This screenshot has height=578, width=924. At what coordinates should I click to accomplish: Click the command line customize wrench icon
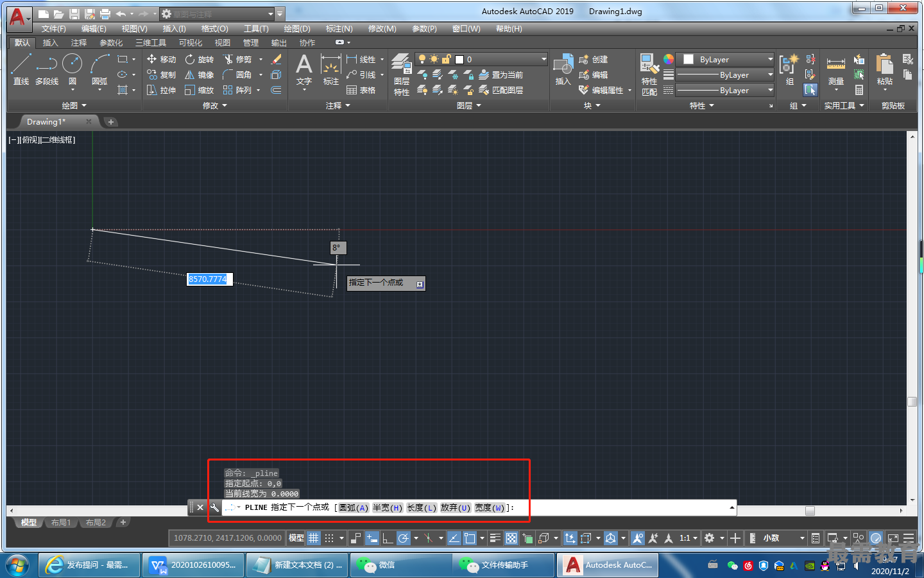(x=214, y=507)
